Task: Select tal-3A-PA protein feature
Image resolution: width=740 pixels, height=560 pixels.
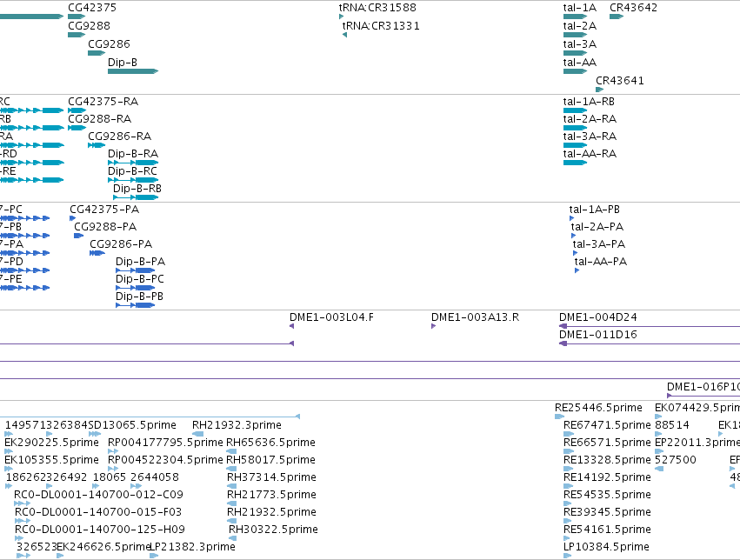Action: click(575, 253)
